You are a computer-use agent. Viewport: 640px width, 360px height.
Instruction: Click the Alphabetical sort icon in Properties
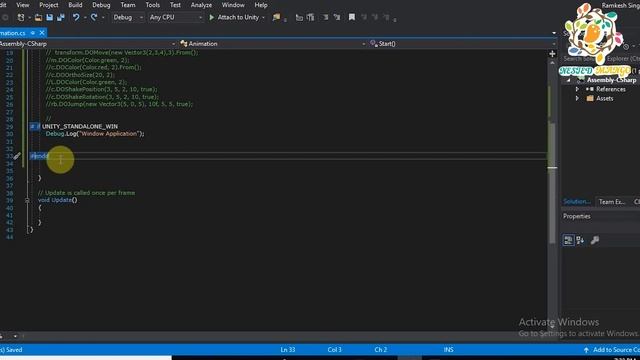click(x=580, y=240)
